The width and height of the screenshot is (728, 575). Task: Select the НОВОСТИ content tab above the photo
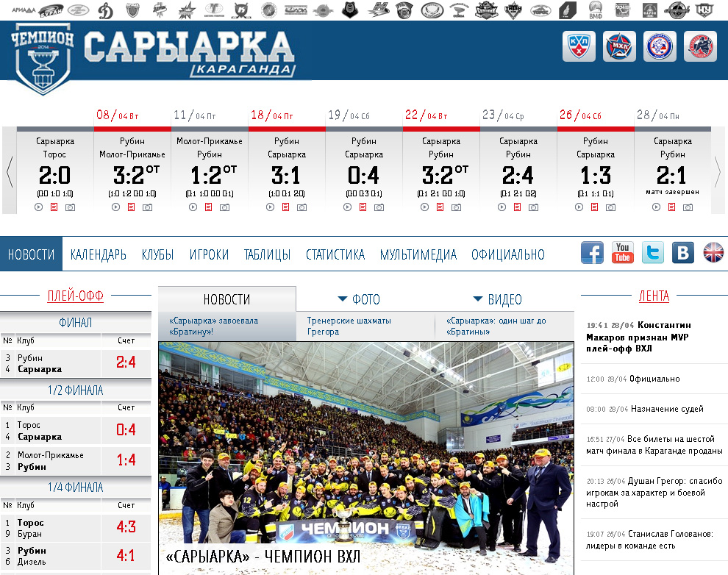(226, 299)
